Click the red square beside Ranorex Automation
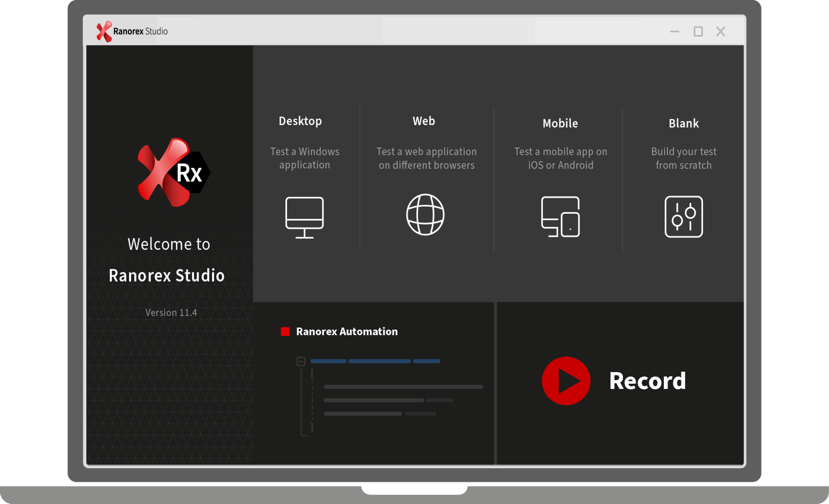The width and height of the screenshot is (829, 504). pyautogui.click(x=285, y=331)
